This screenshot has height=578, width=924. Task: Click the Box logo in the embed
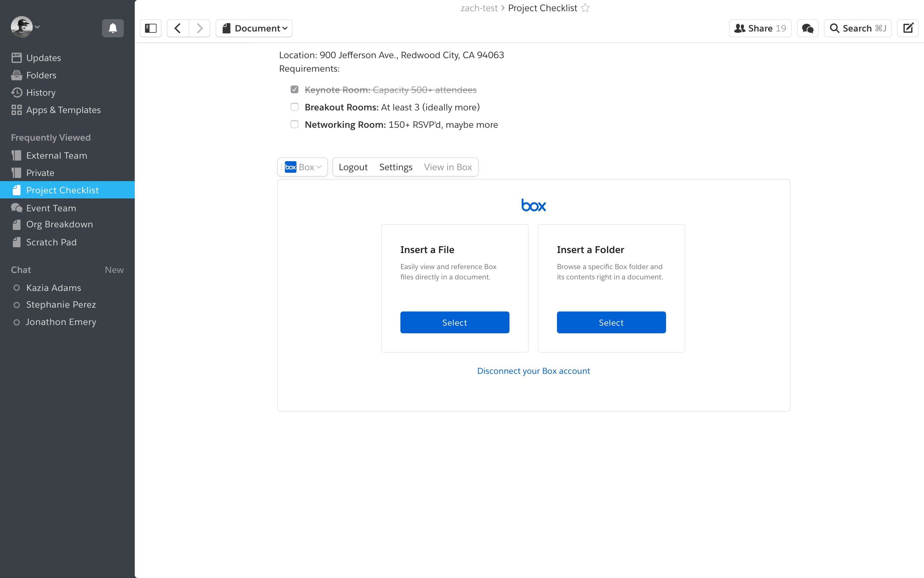point(534,205)
